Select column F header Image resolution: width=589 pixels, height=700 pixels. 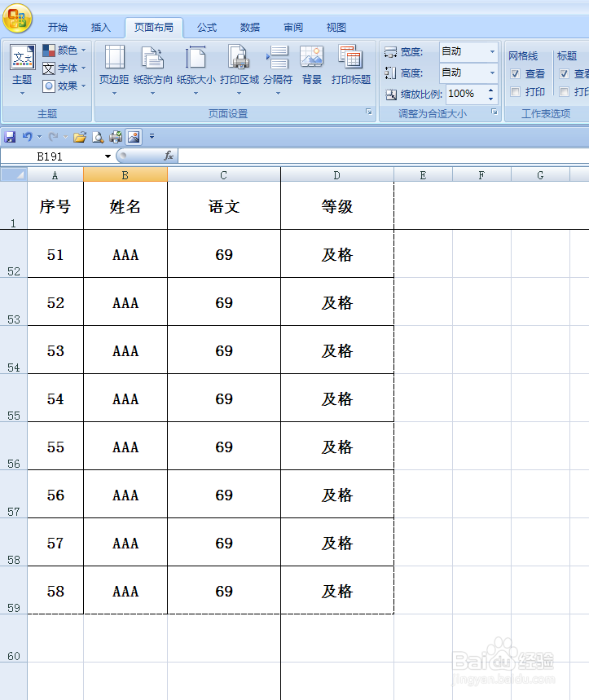482,175
